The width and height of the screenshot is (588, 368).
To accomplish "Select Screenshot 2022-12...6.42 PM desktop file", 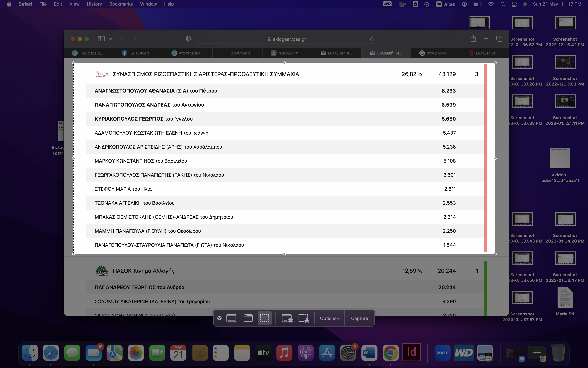I will coord(565,32).
